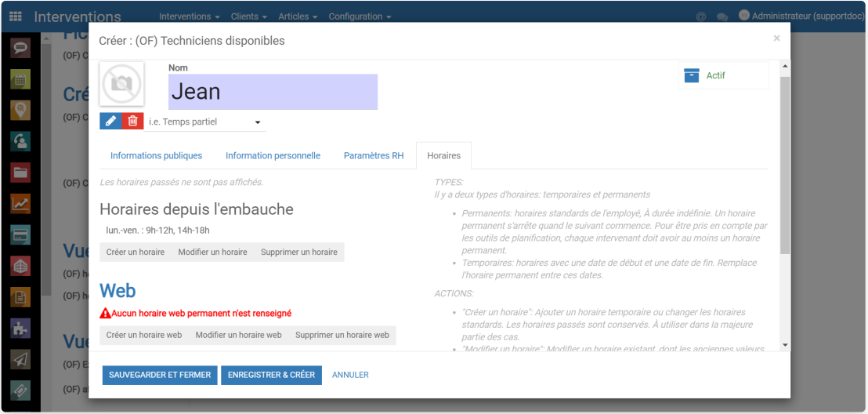Click the dialog vertical scrollbar down arrow
Image resolution: width=868 pixels, height=414 pixels.
(785, 345)
